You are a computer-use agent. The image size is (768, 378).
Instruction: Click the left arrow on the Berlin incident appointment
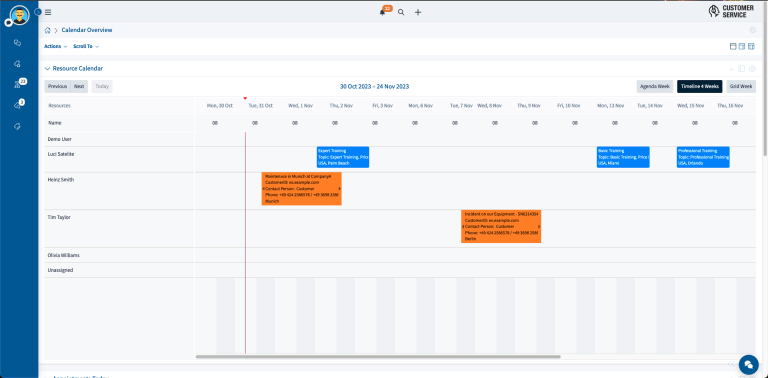pos(463,227)
